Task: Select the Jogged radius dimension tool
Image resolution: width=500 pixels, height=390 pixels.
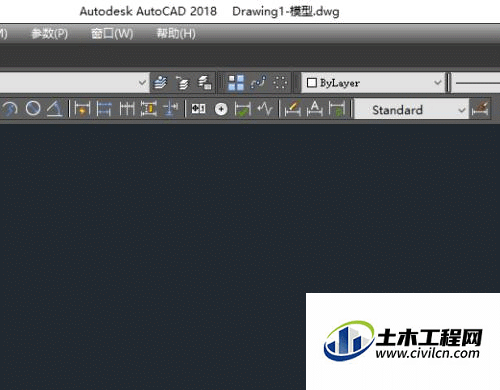Action: (10, 109)
